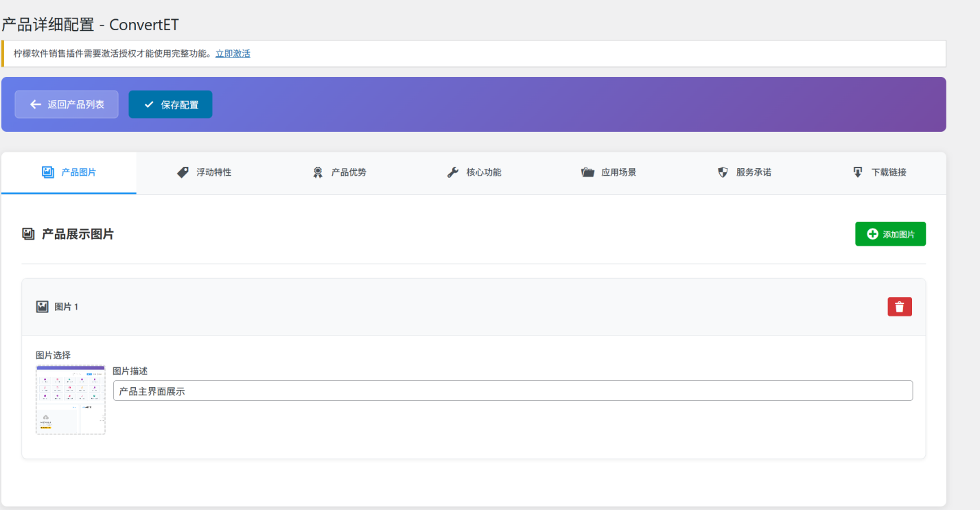Focus the 图片描述 text input field
980x510 pixels.
pyautogui.click(x=513, y=391)
